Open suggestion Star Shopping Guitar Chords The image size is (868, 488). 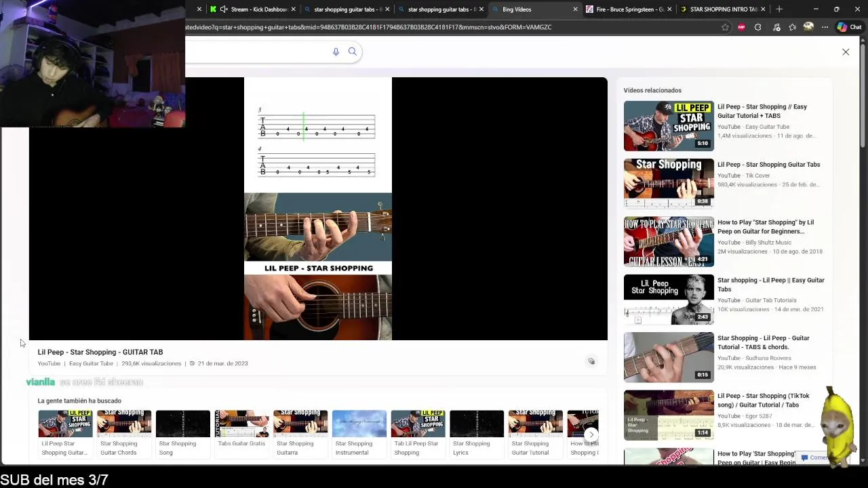click(x=124, y=434)
